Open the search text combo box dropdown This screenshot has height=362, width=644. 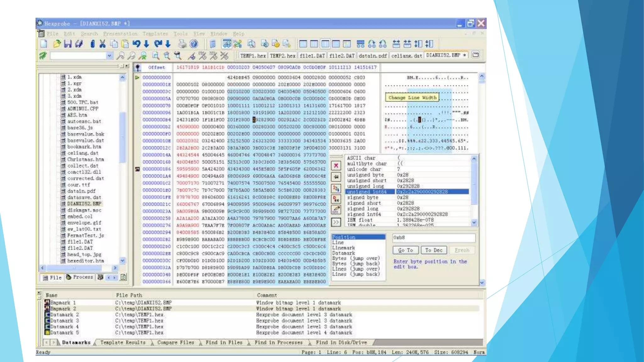(x=109, y=56)
